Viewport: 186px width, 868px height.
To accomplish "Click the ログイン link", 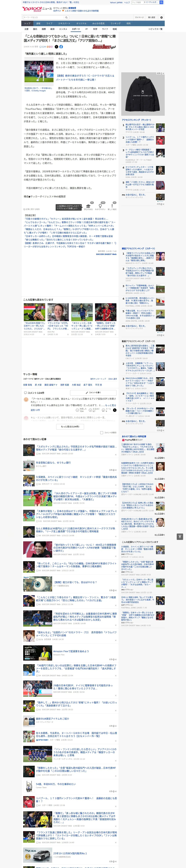I will 57,11.
